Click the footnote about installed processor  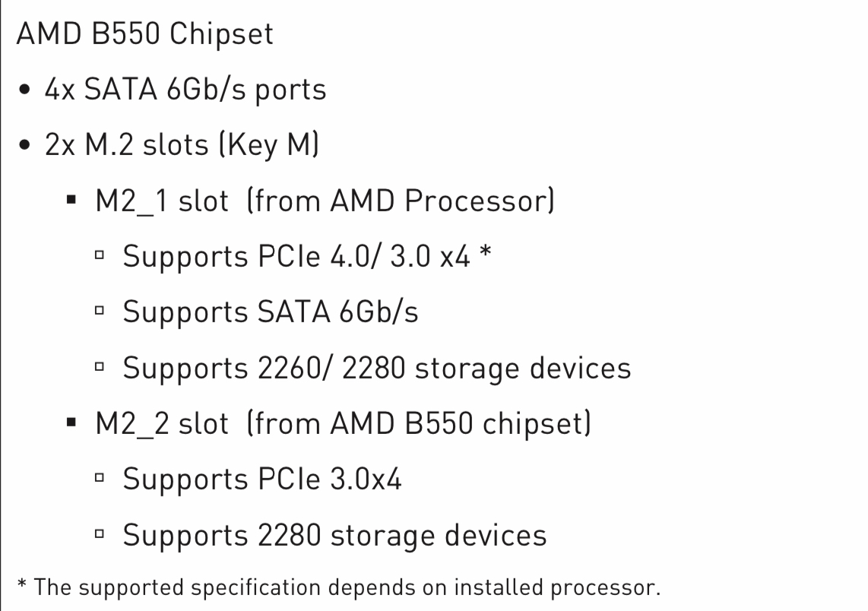click(x=338, y=587)
